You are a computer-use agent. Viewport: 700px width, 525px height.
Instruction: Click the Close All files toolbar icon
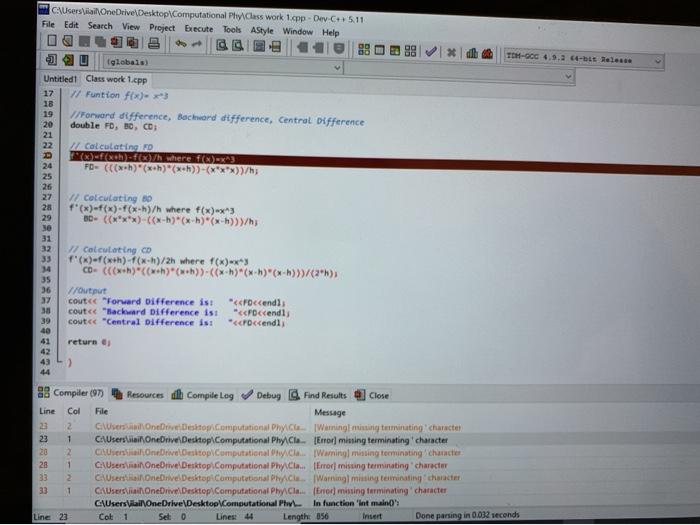pyautogui.click(x=133, y=42)
